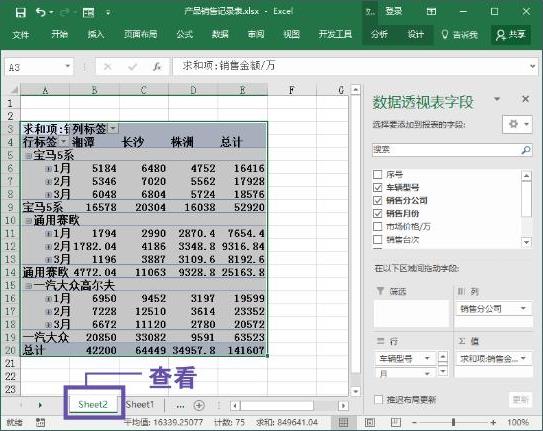Open the 列标签 filter dropdown
Image resolution: width=543 pixels, height=431 pixels.
(x=113, y=129)
